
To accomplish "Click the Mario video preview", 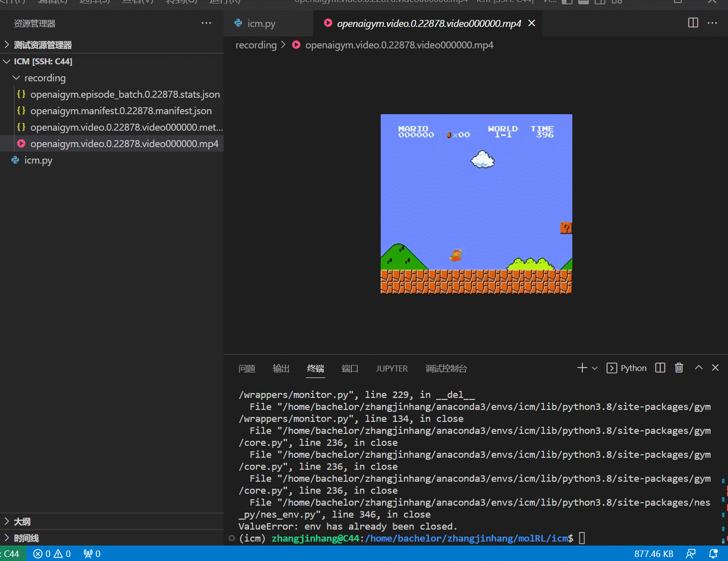I will pos(476,204).
